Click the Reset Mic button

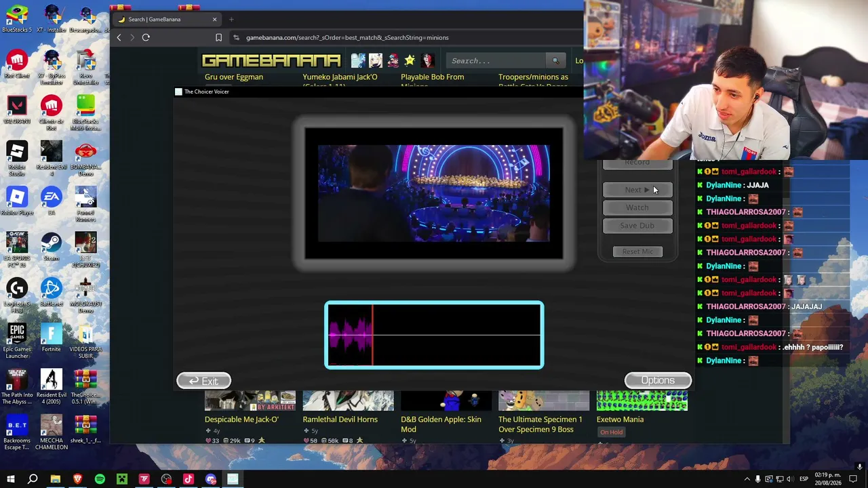pyautogui.click(x=637, y=251)
